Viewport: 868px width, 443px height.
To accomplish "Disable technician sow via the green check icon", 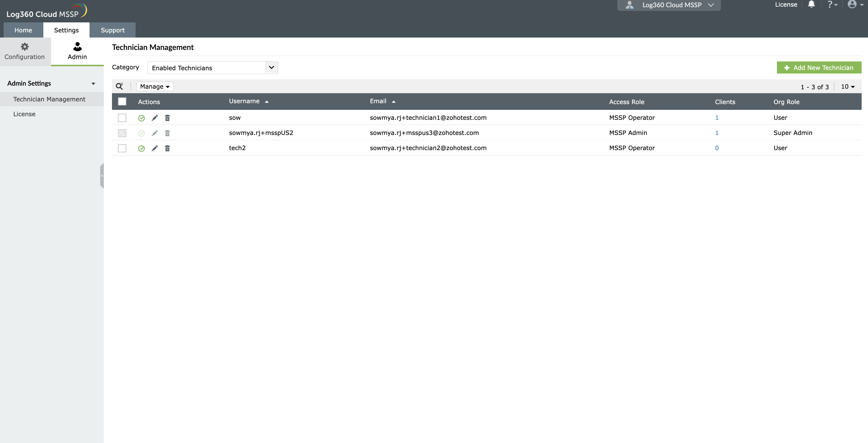I will (x=141, y=118).
